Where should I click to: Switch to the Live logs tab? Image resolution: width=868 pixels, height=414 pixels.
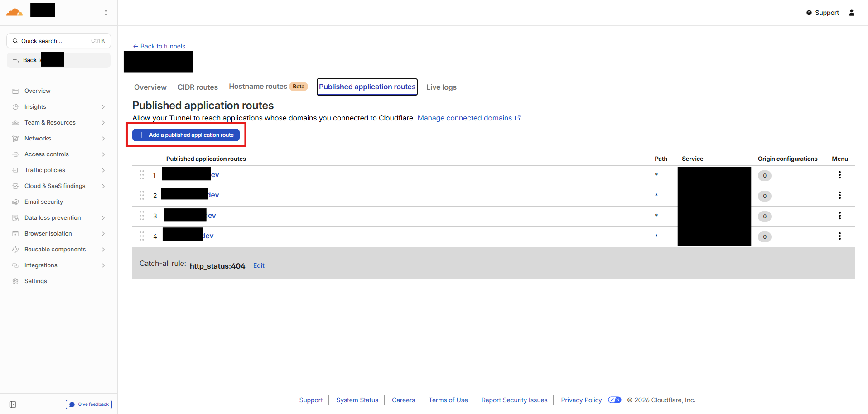(x=441, y=87)
